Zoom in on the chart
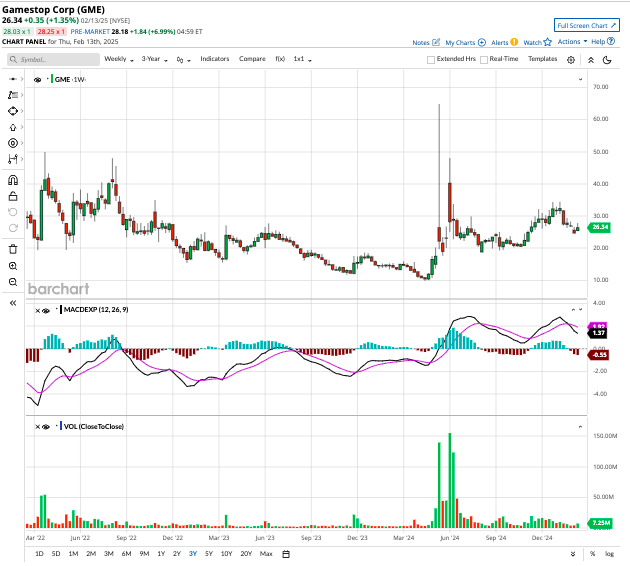This screenshot has width=630, height=566. click(13, 266)
